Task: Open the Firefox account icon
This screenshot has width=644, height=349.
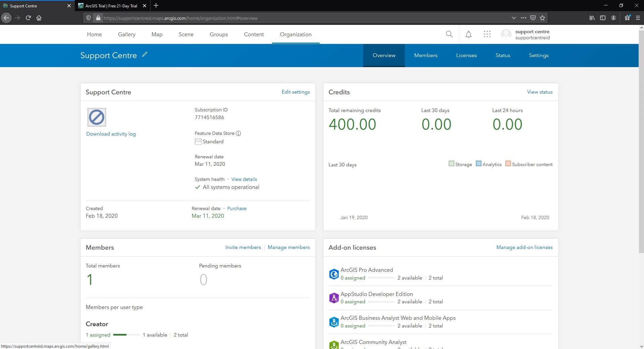Action: click(613, 18)
